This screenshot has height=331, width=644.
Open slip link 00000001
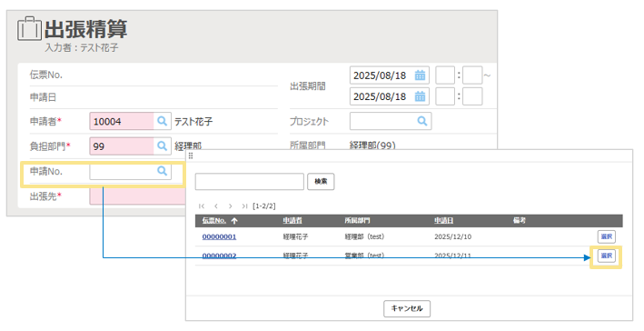point(219,236)
